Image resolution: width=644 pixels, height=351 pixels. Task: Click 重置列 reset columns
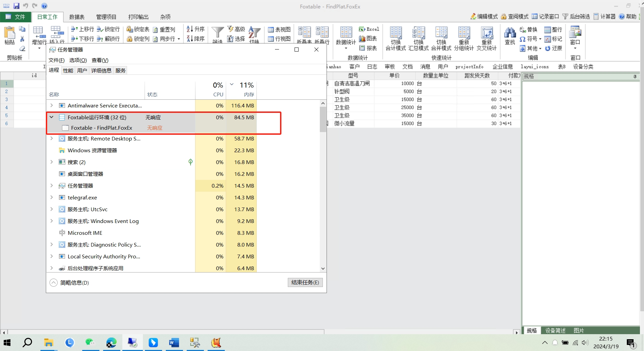(x=164, y=29)
